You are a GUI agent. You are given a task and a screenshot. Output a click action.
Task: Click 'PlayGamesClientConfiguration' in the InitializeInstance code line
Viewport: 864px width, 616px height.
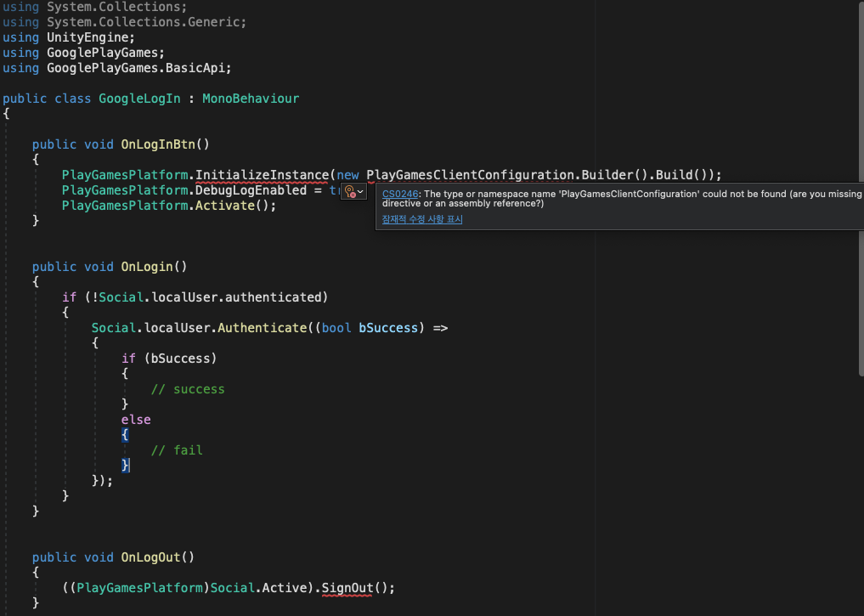470,175
